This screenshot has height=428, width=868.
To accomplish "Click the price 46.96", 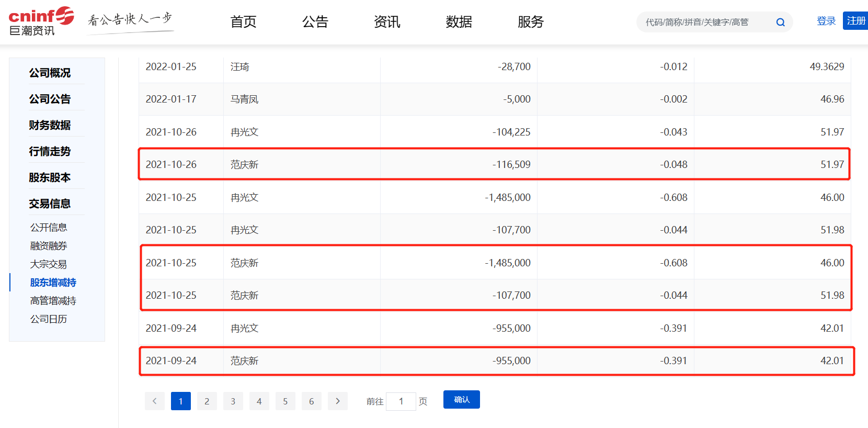I will [832, 99].
